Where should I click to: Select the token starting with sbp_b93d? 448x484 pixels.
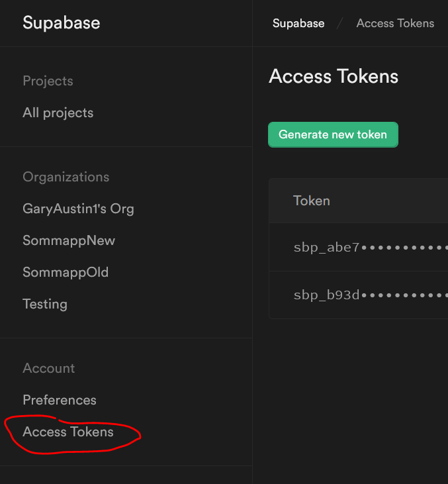click(326, 295)
